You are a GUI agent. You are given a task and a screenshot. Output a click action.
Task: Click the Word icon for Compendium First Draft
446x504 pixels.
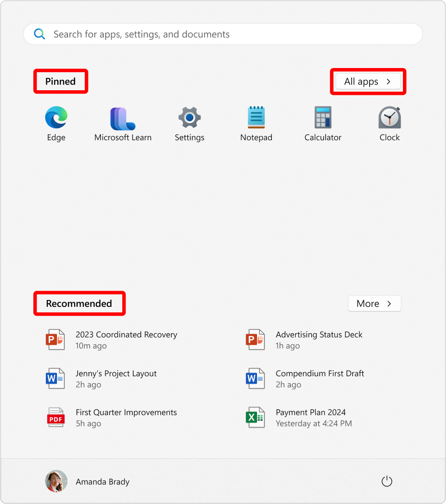tap(255, 378)
